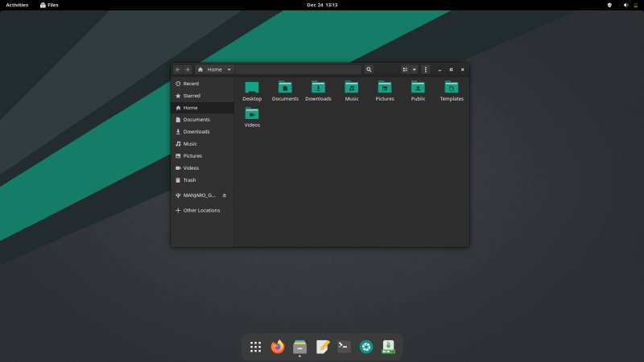644x362 pixels.
Task: Select Recent in the sidebar
Action: (202, 84)
